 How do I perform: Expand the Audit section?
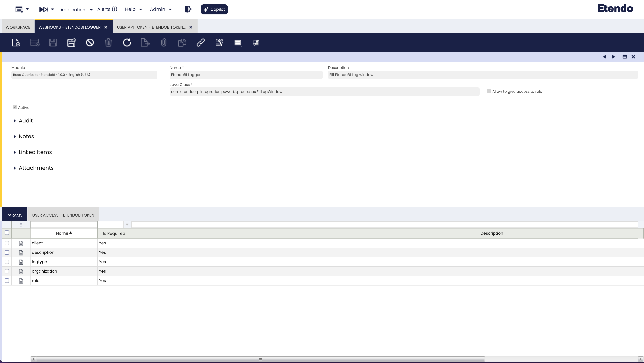pyautogui.click(x=23, y=120)
